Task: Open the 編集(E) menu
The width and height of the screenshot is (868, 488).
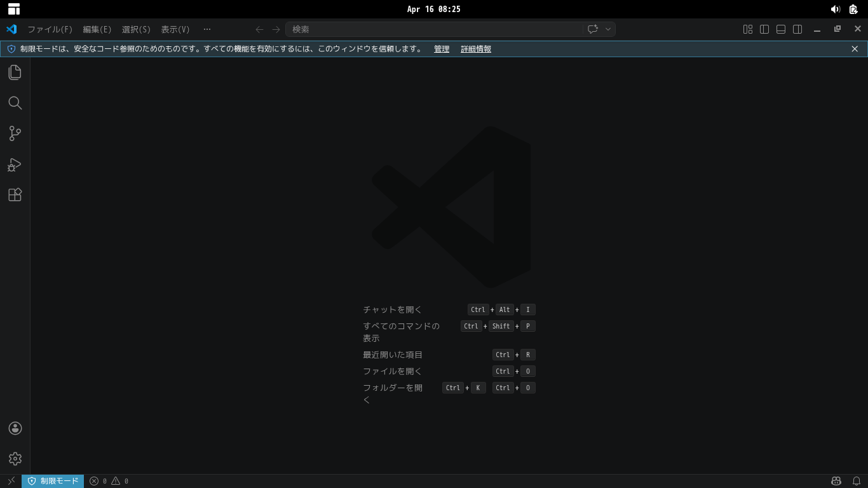Action: 97,29
